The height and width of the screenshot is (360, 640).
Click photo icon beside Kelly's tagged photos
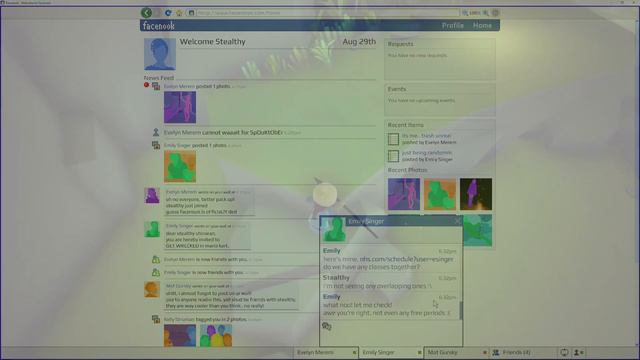pyautogui.click(x=156, y=319)
